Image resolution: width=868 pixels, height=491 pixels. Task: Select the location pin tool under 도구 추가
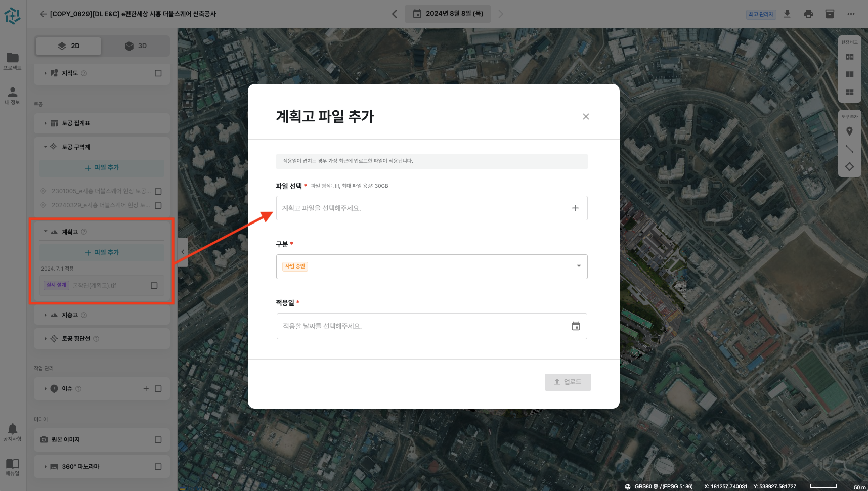(x=849, y=131)
